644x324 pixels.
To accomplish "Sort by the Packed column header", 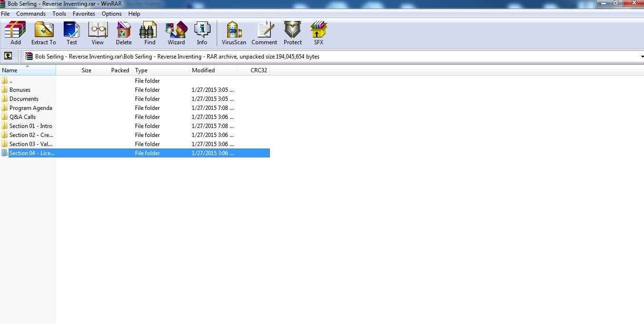I will pos(113,70).
